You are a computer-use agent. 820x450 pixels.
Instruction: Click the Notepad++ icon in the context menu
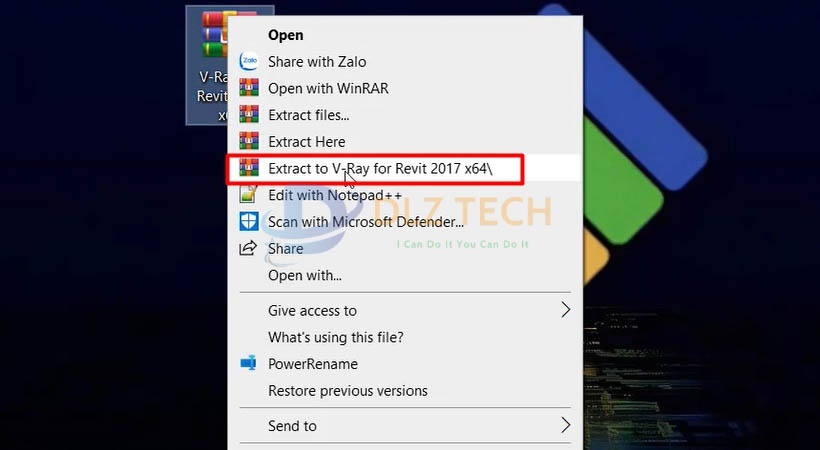[x=248, y=195]
